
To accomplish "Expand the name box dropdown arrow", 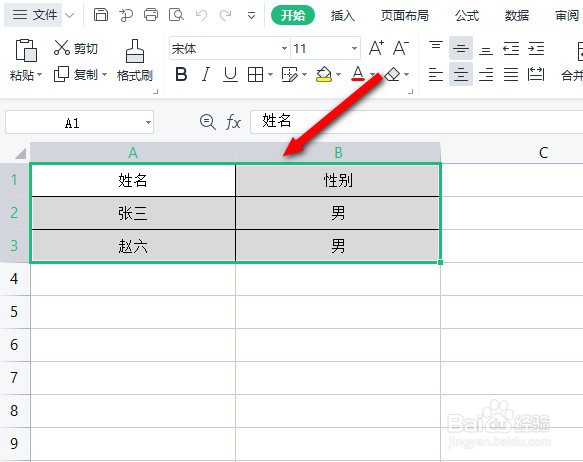I will tap(148, 122).
